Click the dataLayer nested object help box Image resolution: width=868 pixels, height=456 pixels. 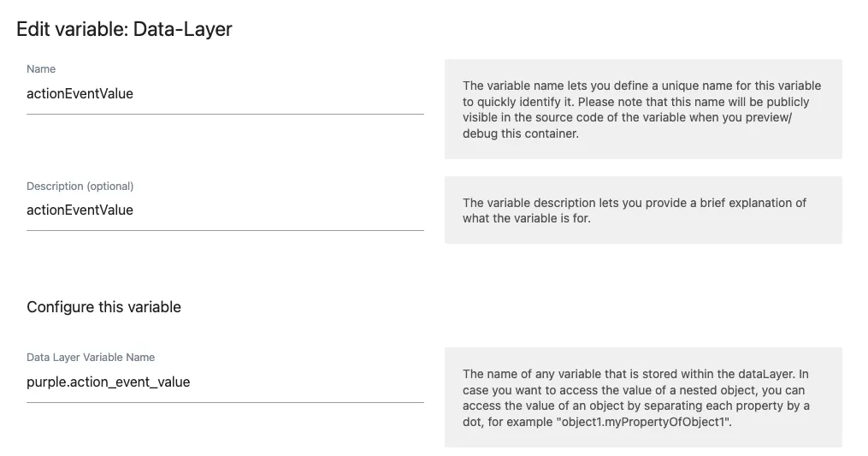pos(643,397)
